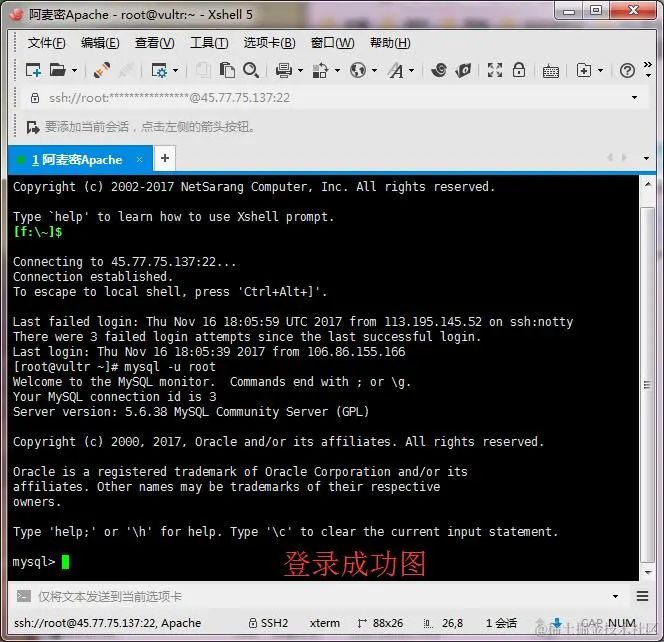Click the Lock screen padlock icon
Screen dimensions: 664x642
pyautogui.click(x=519, y=70)
